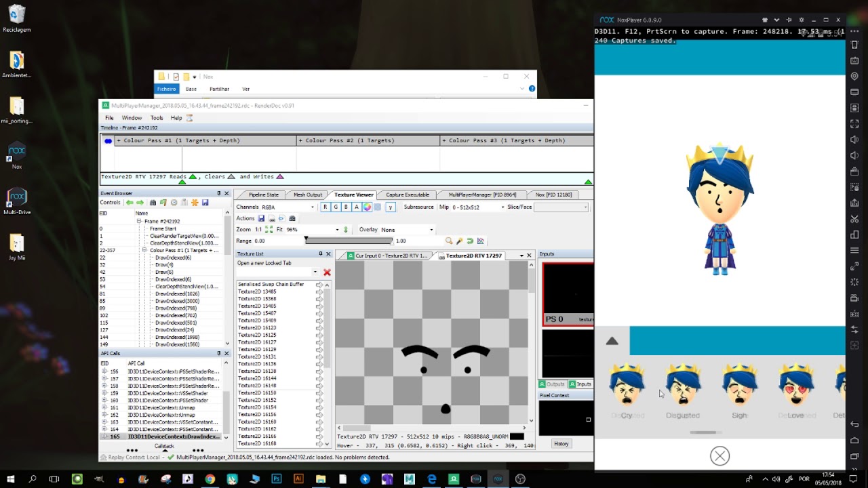Click the up-arrow button in Nox player
The width and height of the screenshot is (868, 488).
612,341
